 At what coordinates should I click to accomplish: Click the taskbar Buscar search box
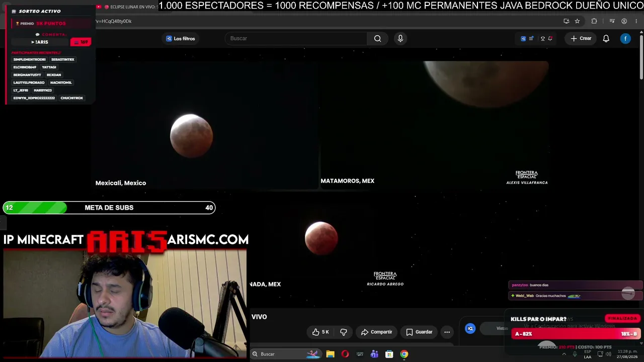(x=286, y=354)
